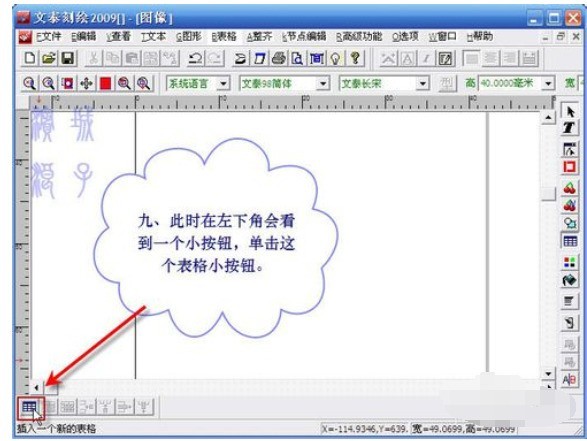Click the rightmost magnifier icon in zoom toolbar
This screenshot has height=441, width=587.
pyautogui.click(x=144, y=83)
